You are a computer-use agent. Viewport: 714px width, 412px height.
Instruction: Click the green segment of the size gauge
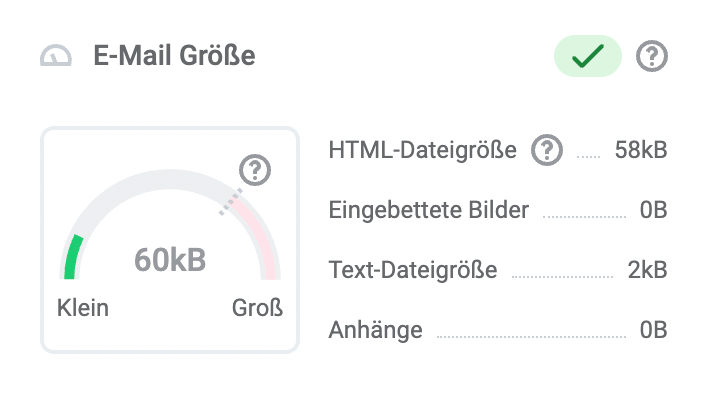[x=72, y=256]
